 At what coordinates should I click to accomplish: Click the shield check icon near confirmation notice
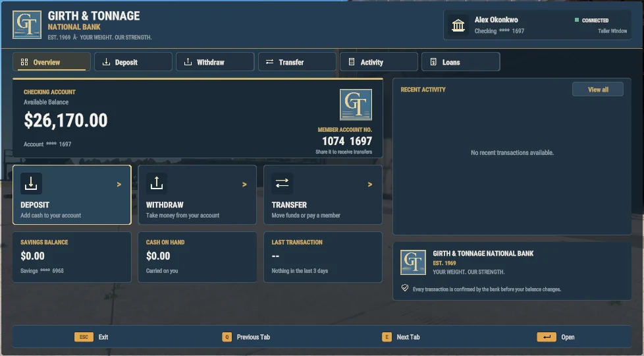click(x=405, y=287)
